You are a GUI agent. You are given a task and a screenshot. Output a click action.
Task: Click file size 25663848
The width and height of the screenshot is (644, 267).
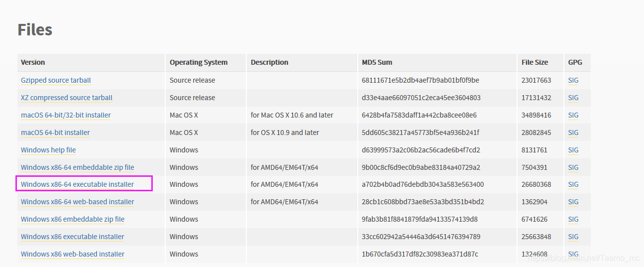(537, 237)
